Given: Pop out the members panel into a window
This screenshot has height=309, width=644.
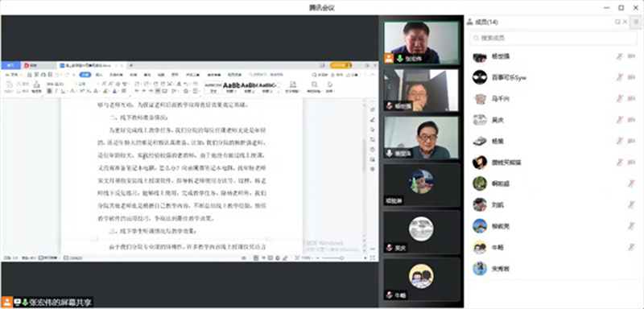Looking at the screenshot, I should (617, 22).
